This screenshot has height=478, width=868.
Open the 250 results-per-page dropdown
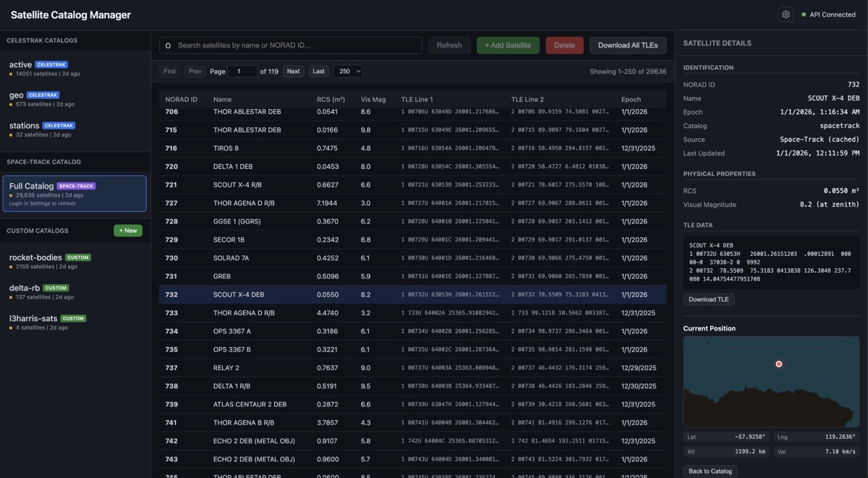coord(348,70)
